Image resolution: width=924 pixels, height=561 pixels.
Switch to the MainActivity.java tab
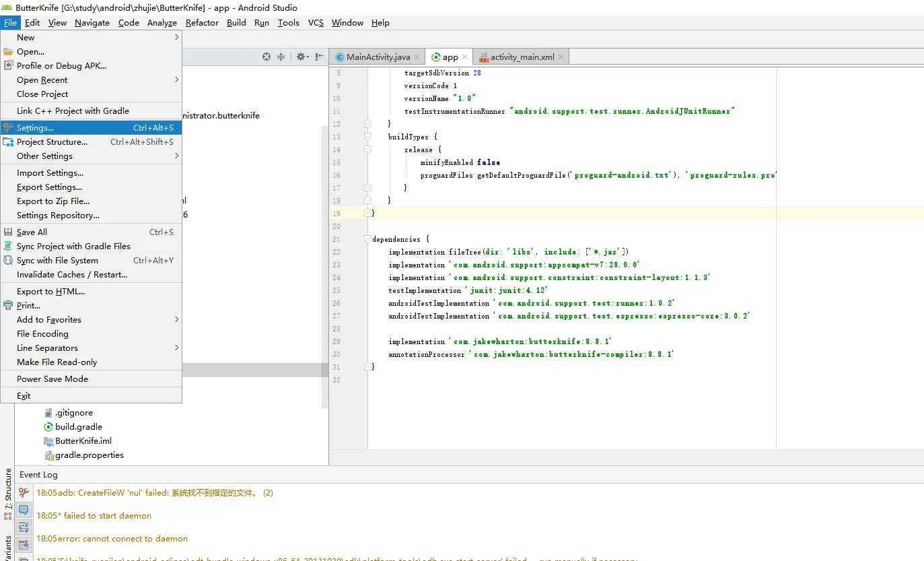(378, 57)
